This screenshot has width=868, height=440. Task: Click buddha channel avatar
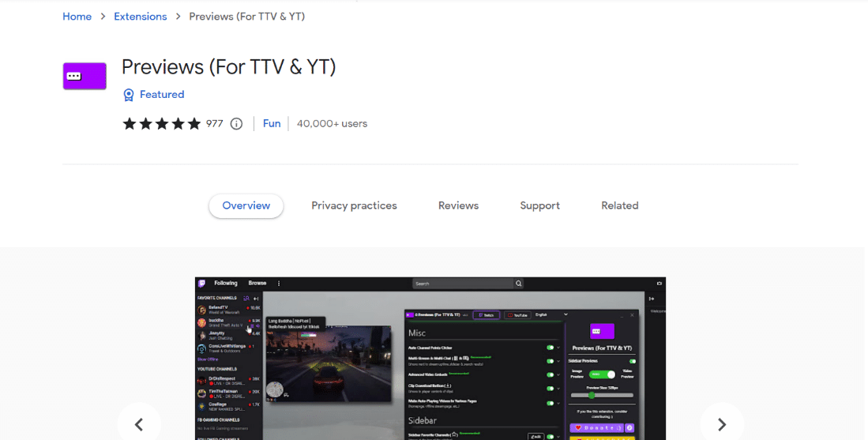point(202,322)
